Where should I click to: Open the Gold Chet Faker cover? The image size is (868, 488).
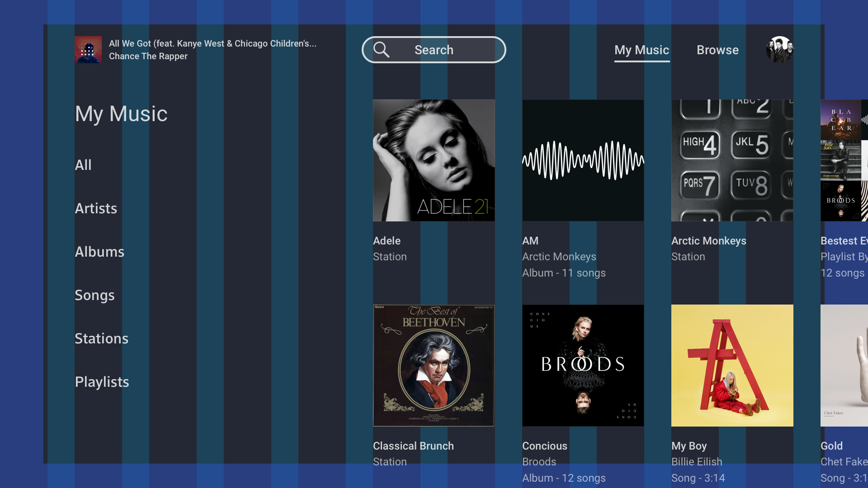click(844, 366)
